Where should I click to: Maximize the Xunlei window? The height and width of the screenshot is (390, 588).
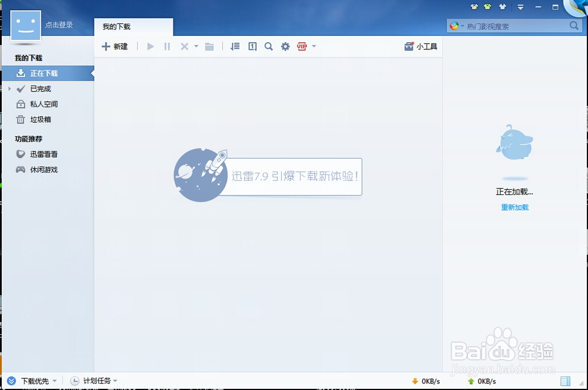[x=556, y=7]
